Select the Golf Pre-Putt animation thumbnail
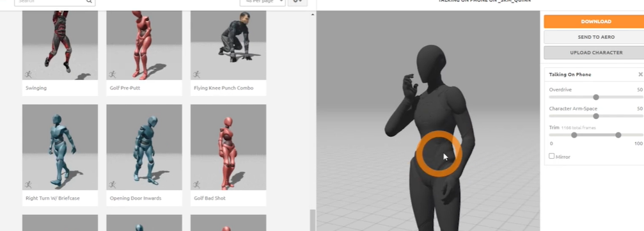 coord(144,45)
